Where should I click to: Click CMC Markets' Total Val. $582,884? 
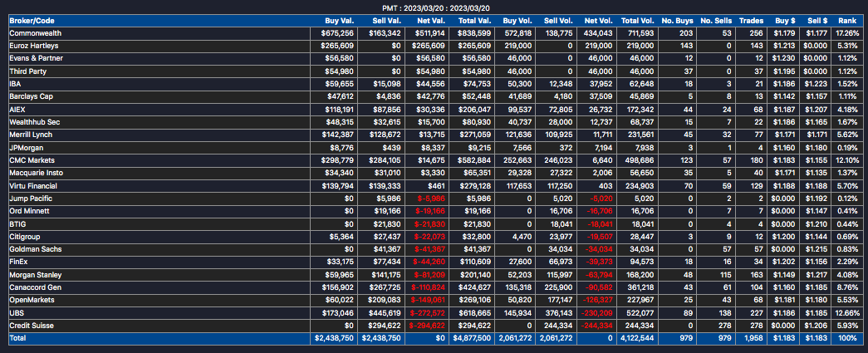pyautogui.click(x=475, y=160)
